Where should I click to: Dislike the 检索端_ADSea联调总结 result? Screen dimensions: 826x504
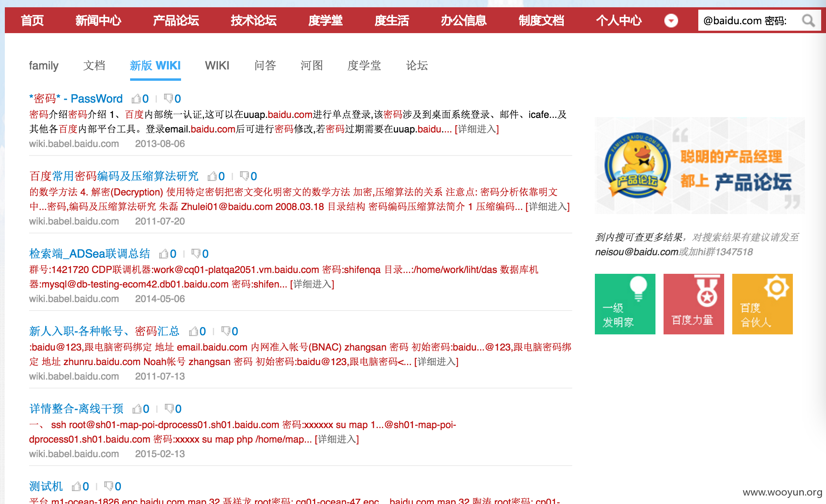coord(200,254)
